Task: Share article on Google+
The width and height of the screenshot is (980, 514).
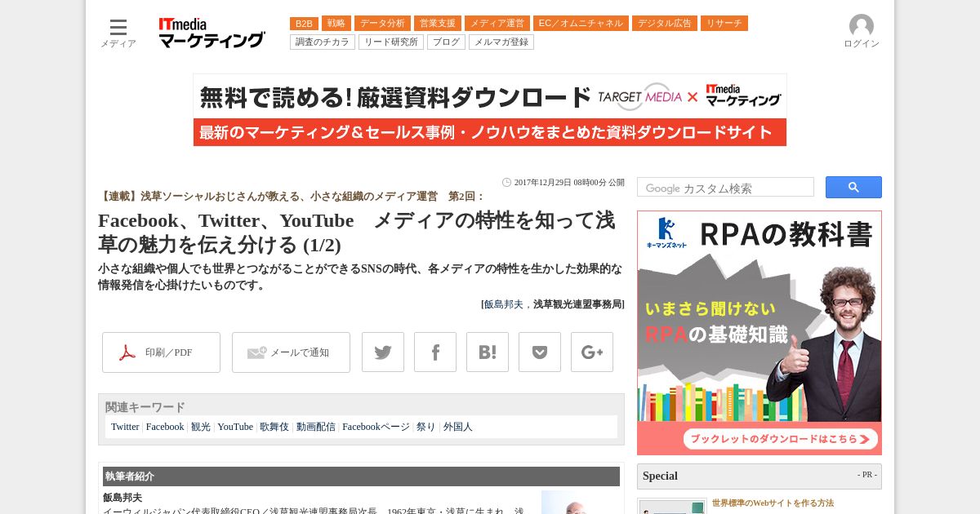Action: coord(592,352)
